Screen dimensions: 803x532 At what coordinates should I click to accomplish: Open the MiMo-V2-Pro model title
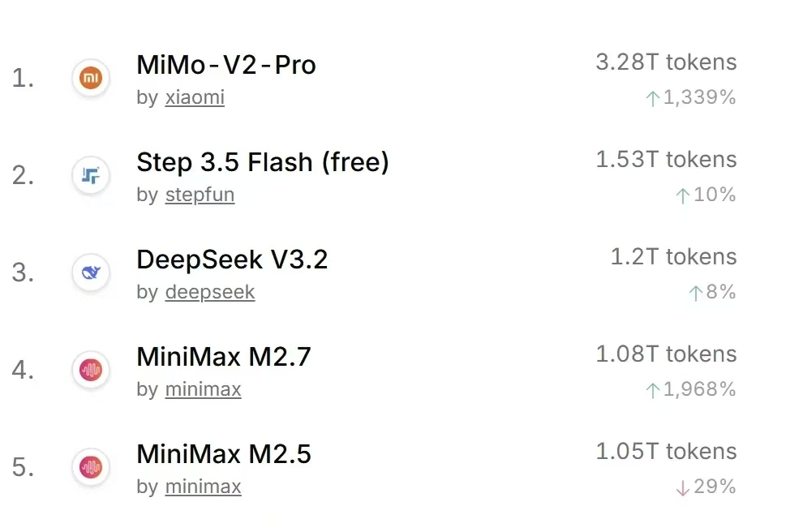(226, 65)
